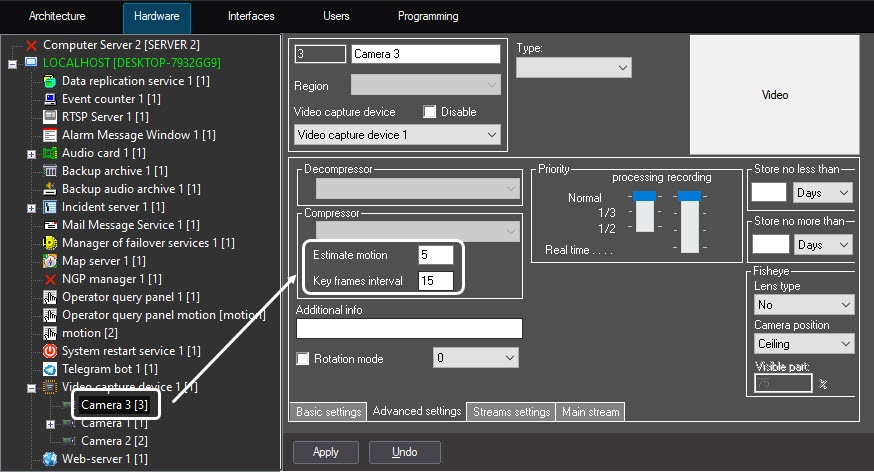Image resolution: width=874 pixels, height=472 pixels.
Task: Click the NGP manager red X icon
Action: coord(50,279)
